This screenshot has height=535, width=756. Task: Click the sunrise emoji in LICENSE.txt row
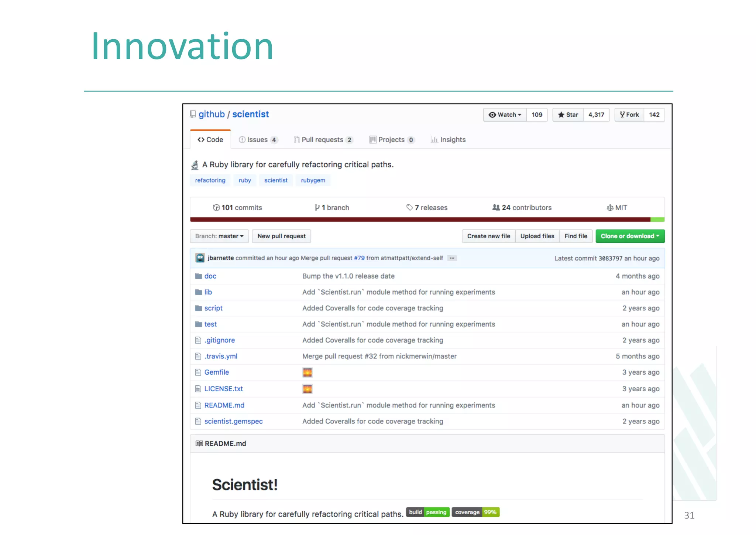(307, 389)
